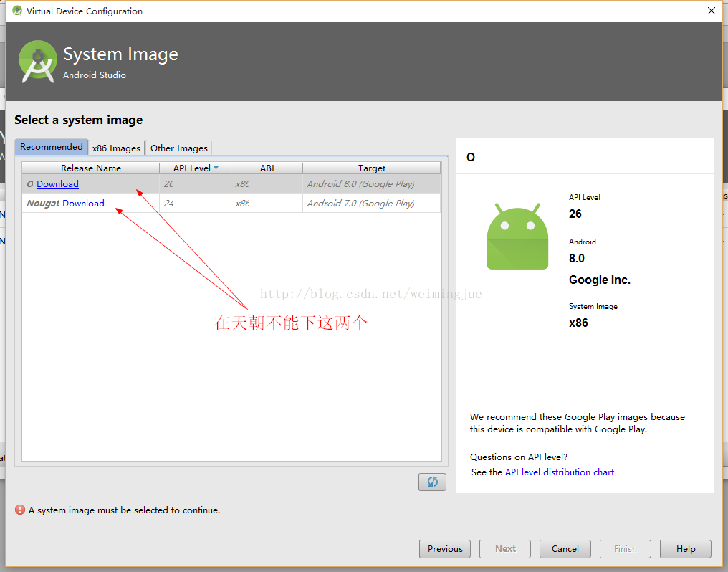Click the green Android robot image

(517, 236)
